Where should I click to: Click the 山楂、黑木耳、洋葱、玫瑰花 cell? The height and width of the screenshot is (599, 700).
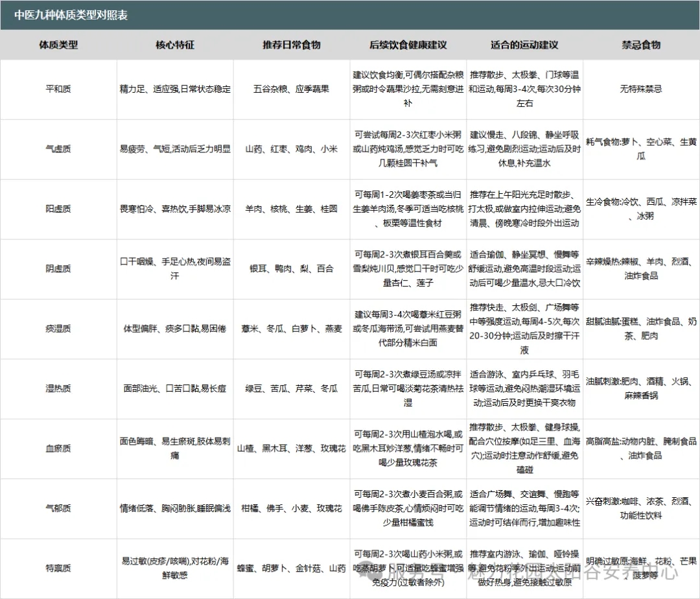[x=291, y=448]
